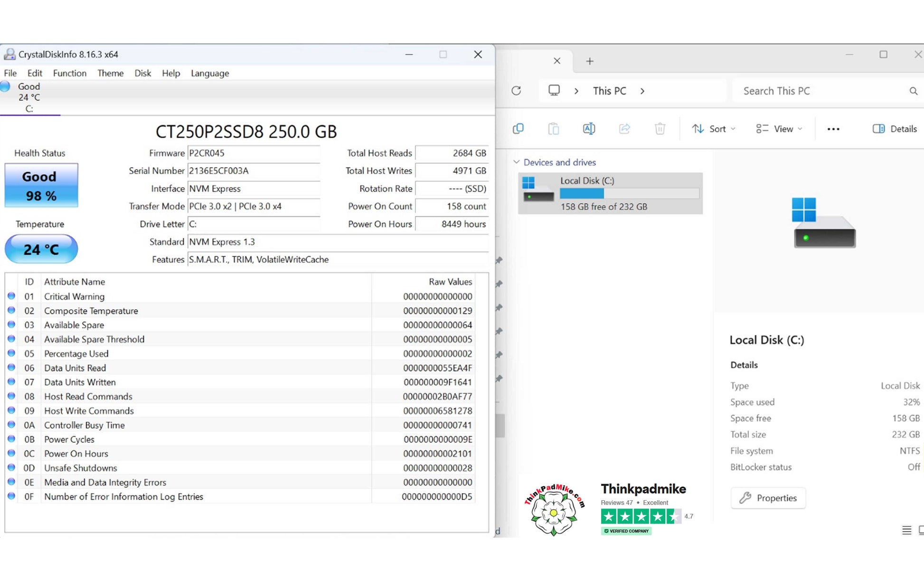Screen dimensions: 924x581
Task: Click the Attribute Name column header
Action: 206,282
